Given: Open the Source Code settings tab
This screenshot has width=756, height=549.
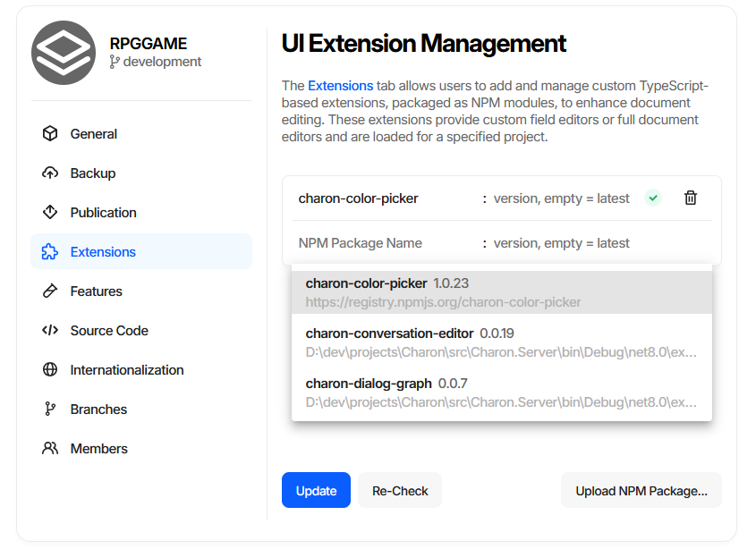Looking at the screenshot, I should [x=141, y=330].
